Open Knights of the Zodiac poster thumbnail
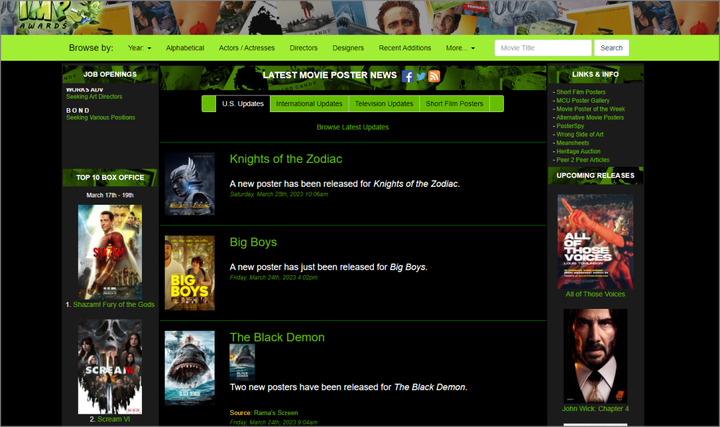Viewport: 720px width, 427px height. (190, 184)
